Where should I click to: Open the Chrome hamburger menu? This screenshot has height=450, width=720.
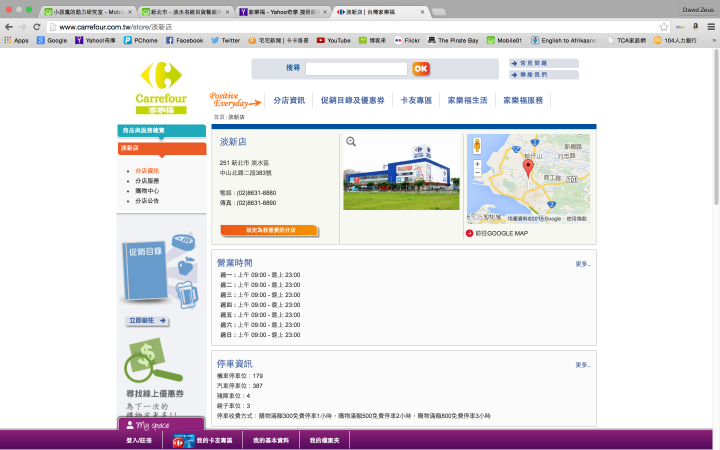tap(711, 27)
